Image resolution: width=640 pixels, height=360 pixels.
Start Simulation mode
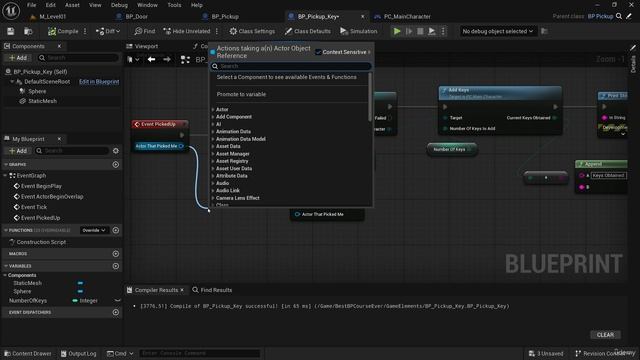(x=359, y=31)
